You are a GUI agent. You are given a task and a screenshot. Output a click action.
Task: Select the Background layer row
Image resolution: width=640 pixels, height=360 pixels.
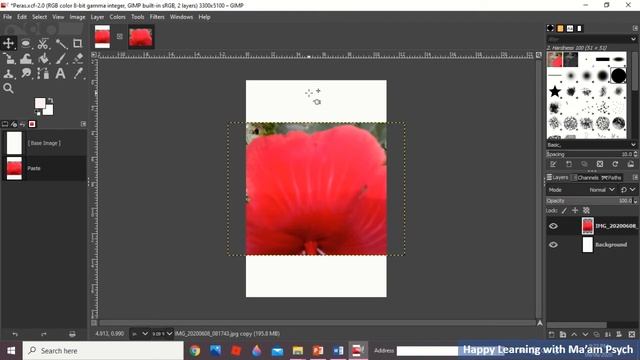click(591, 245)
